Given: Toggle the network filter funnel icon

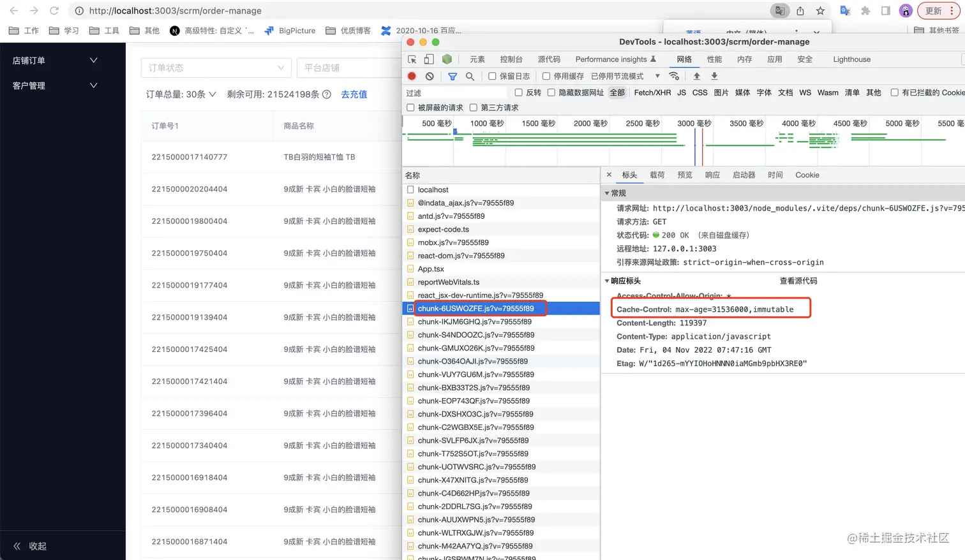Looking at the screenshot, I should 453,76.
